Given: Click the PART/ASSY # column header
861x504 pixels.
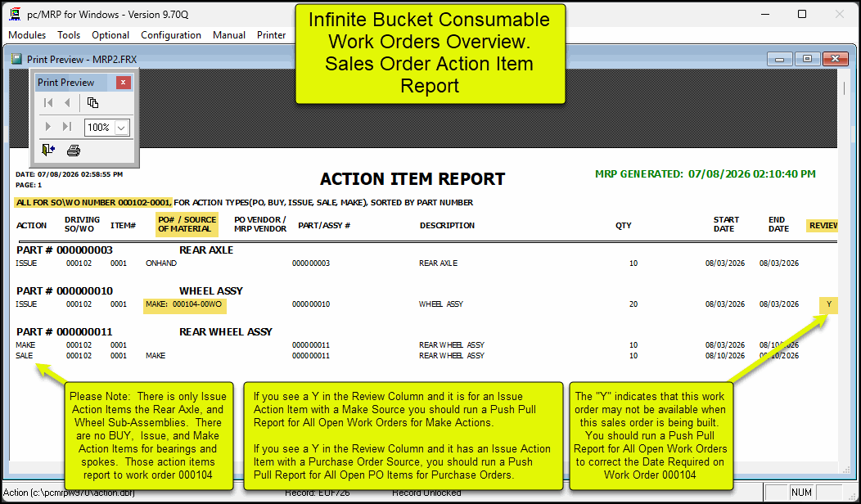Looking at the screenshot, I should (x=324, y=225).
